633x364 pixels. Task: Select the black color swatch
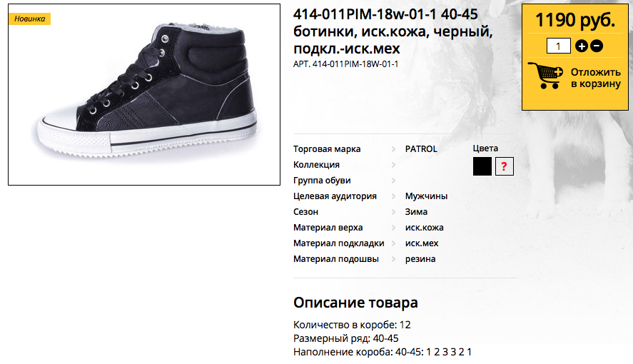click(x=482, y=166)
